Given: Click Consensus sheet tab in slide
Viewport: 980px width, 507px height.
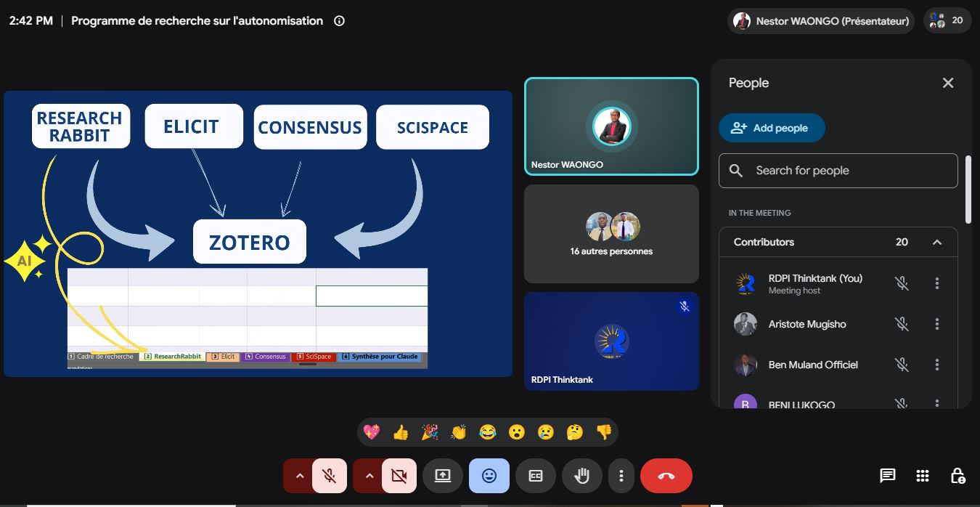Looking at the screenshot, I should point(266,357).
